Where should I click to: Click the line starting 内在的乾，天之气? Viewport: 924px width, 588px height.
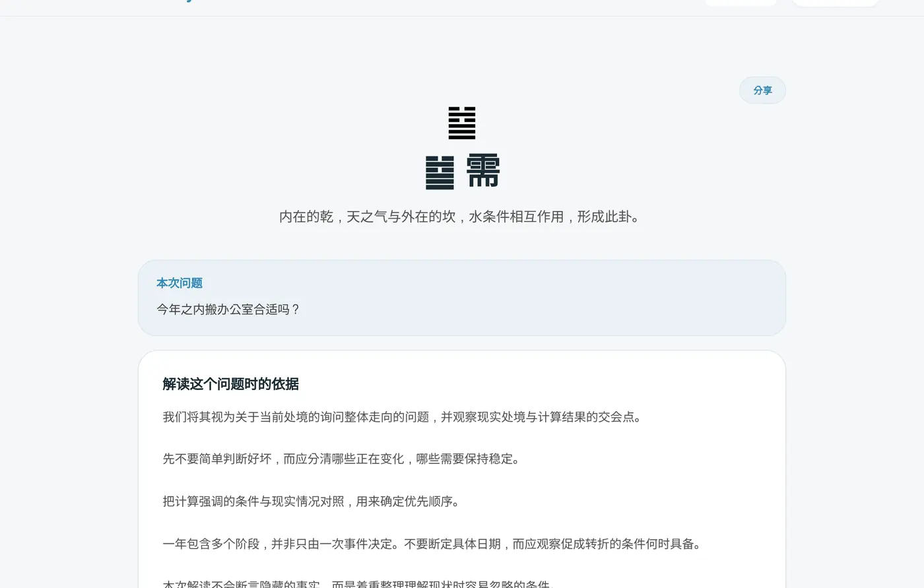[x=461, y=216]
